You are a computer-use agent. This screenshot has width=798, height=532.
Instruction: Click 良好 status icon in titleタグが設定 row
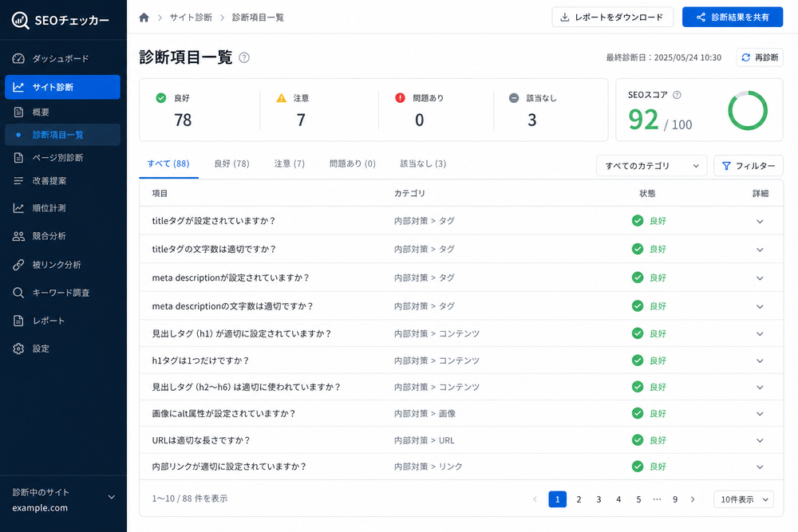pyautogui.click(x=637, y=221)
